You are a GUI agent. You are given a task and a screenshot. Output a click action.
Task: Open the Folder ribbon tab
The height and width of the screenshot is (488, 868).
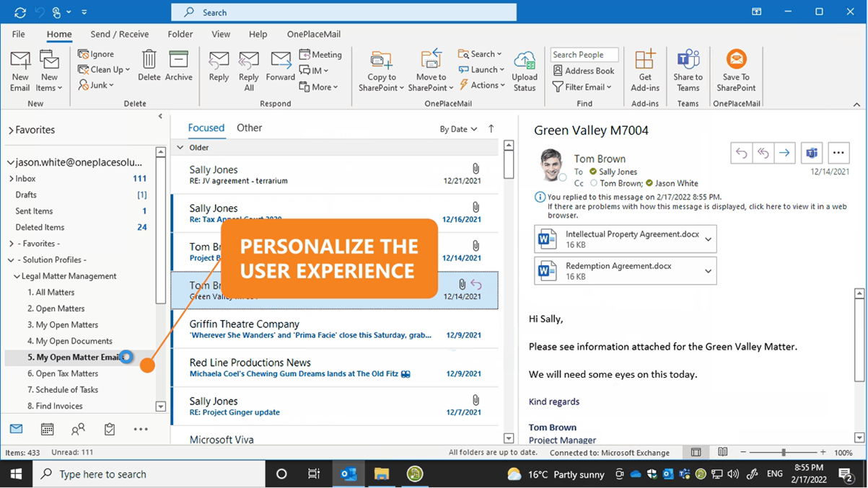point(180,34)
